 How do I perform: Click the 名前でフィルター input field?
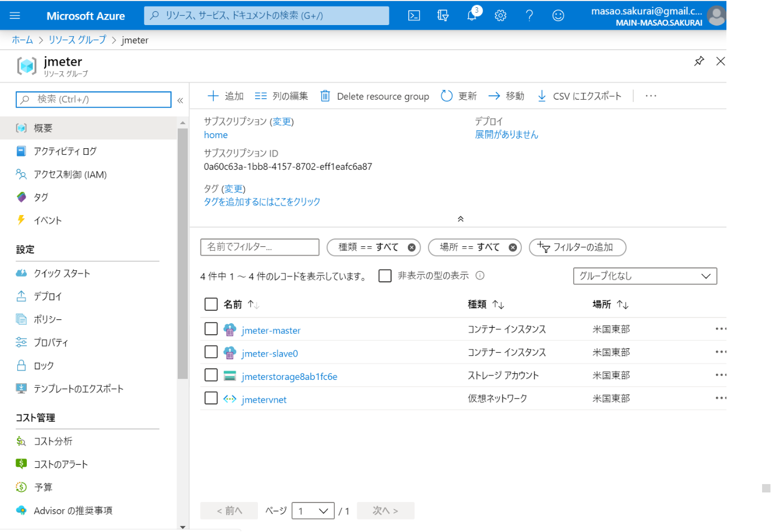(x=260, y=247)
